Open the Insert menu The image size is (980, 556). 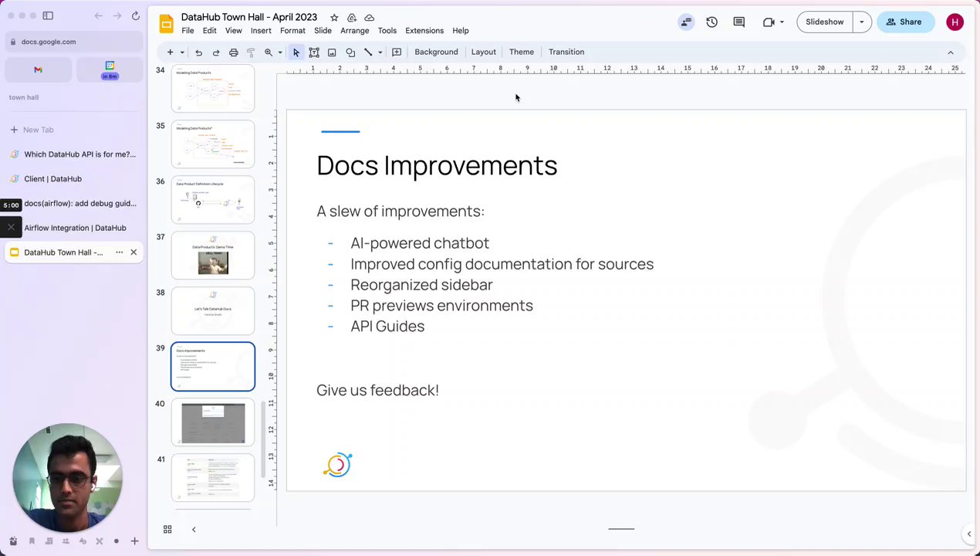click(x=261, y=31)
